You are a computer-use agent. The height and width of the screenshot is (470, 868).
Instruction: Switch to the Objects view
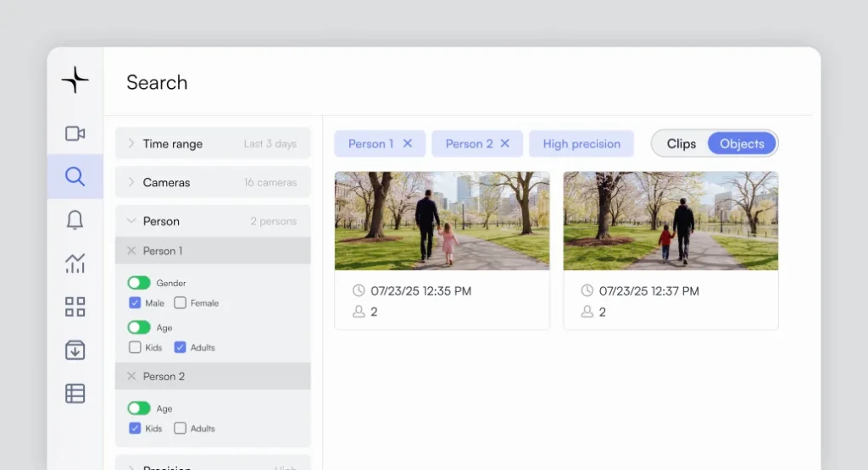742,144
